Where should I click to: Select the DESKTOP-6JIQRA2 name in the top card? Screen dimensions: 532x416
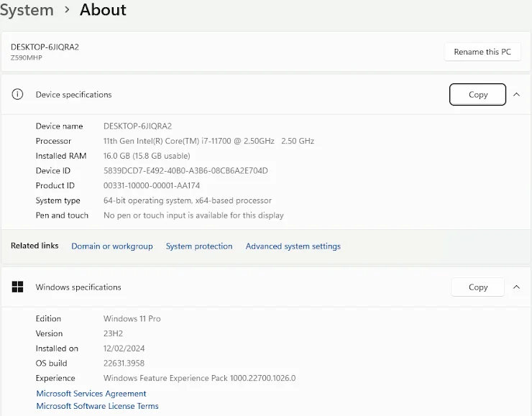point(45,47)
